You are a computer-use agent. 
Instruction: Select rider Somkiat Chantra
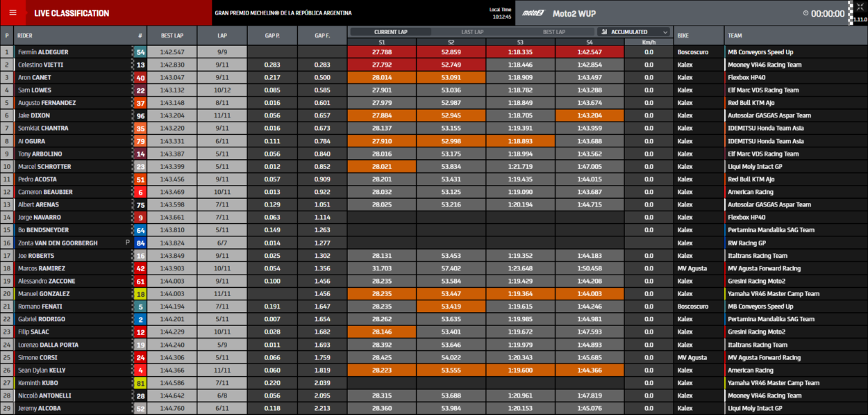click(43, 129)
